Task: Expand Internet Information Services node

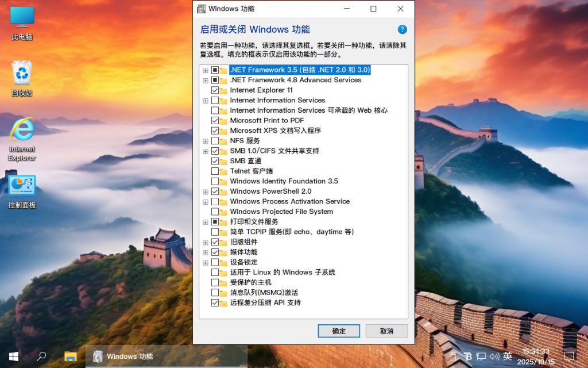Action: (206, 100)
